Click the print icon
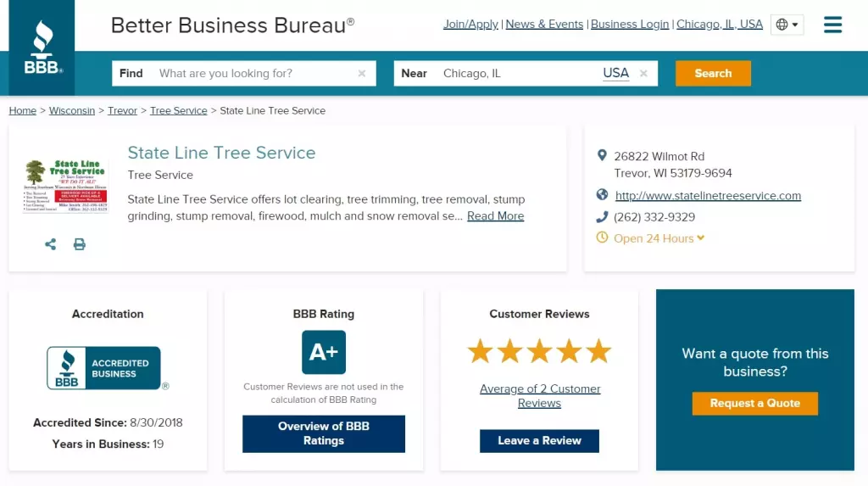868x486 pixels. click(x=80, y=244)
